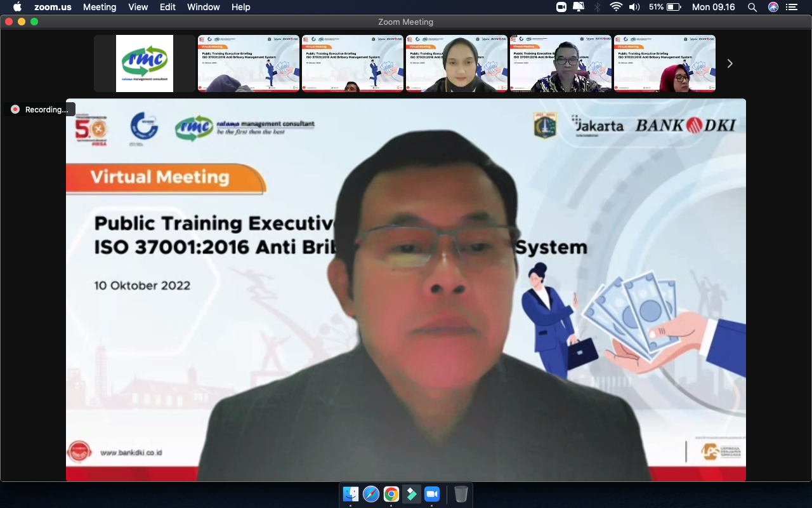Click the volume icon in the menu bar
The image size is (812, 508).
(x=635, y=7)
